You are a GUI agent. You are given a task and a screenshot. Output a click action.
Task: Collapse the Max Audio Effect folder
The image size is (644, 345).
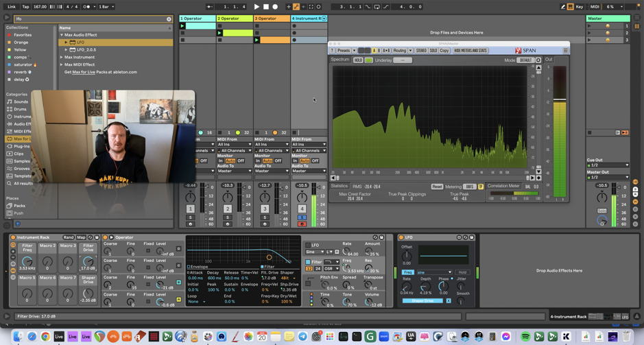pyautogui.click(x=62, y=35)
